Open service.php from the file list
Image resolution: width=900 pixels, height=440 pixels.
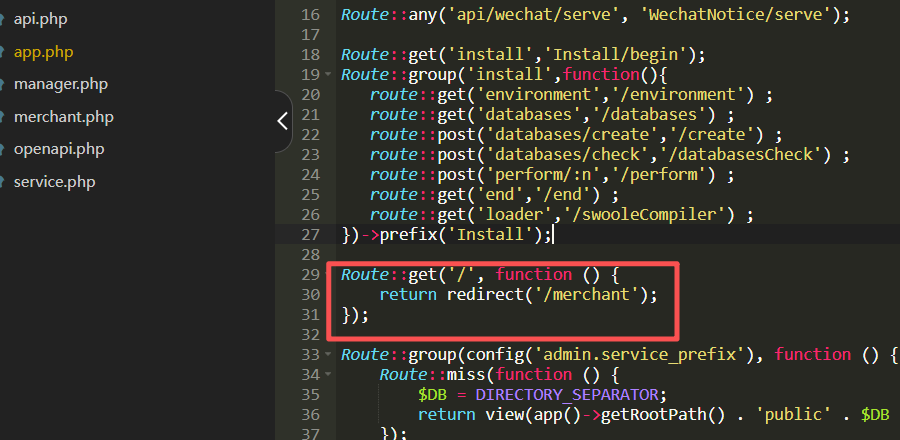55,182
